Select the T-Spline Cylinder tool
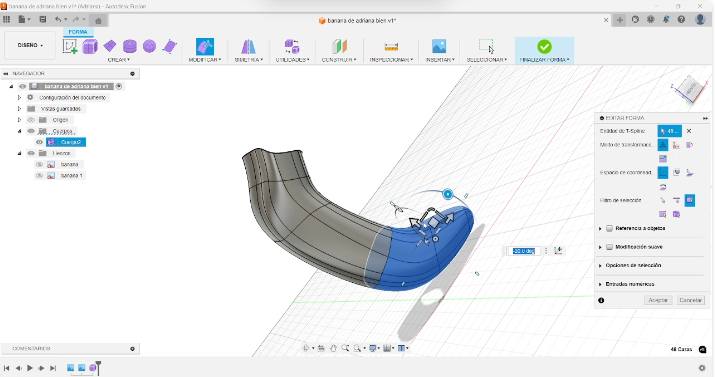This screenshot has width=715, height=377. [x=130, y=46]
